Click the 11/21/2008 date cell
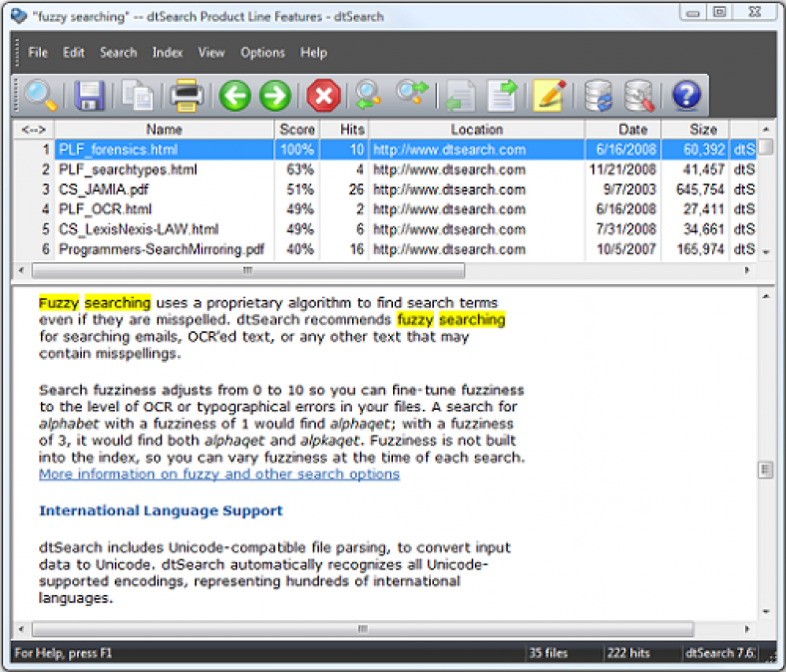Viewport: 786px width, 672px height. point(622,169)
